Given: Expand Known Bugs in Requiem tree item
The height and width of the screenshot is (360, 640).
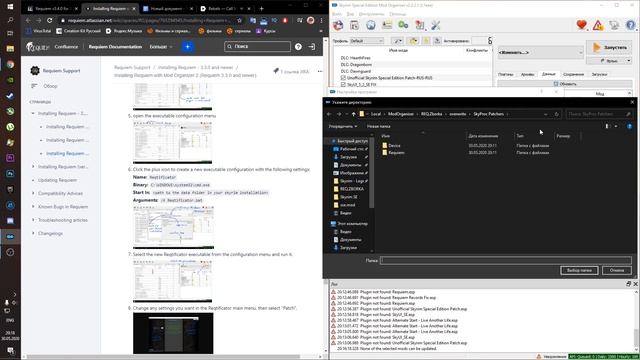Looking at the screenshot, I should click(x=33, y=207).
